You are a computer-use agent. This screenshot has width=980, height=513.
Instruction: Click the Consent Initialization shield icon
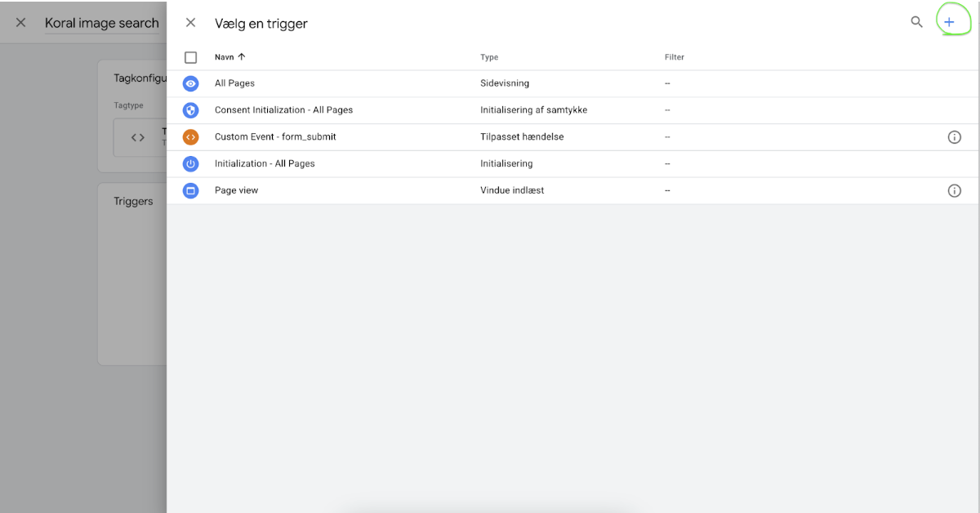pyautogui.click(x=190, y=110)
